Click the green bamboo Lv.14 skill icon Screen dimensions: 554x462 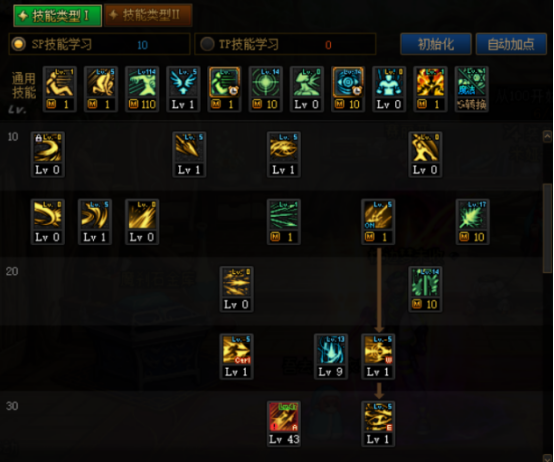point(425,289)
